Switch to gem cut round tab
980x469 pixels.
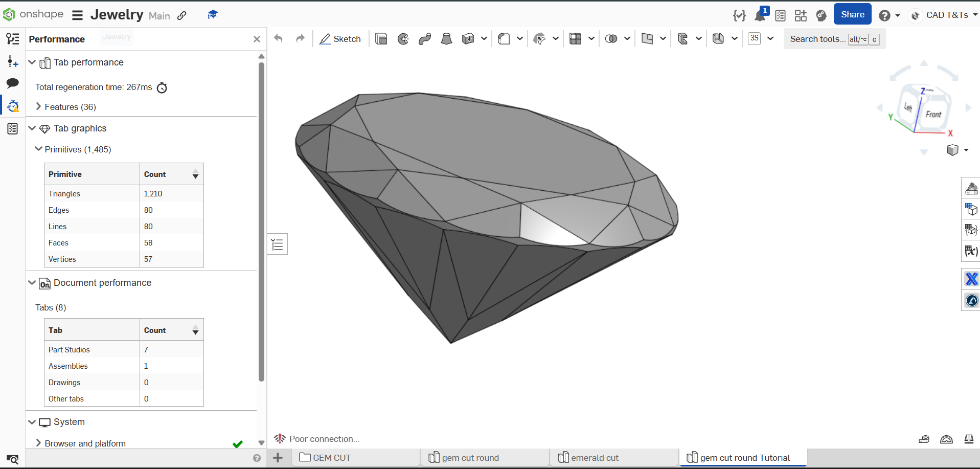[485, 458]
